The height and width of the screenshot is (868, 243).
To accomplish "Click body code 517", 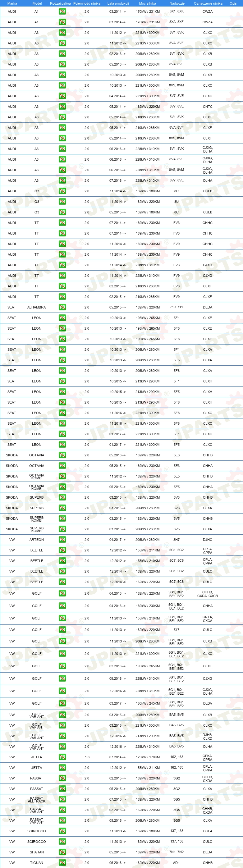I will [x=176, y=629].
